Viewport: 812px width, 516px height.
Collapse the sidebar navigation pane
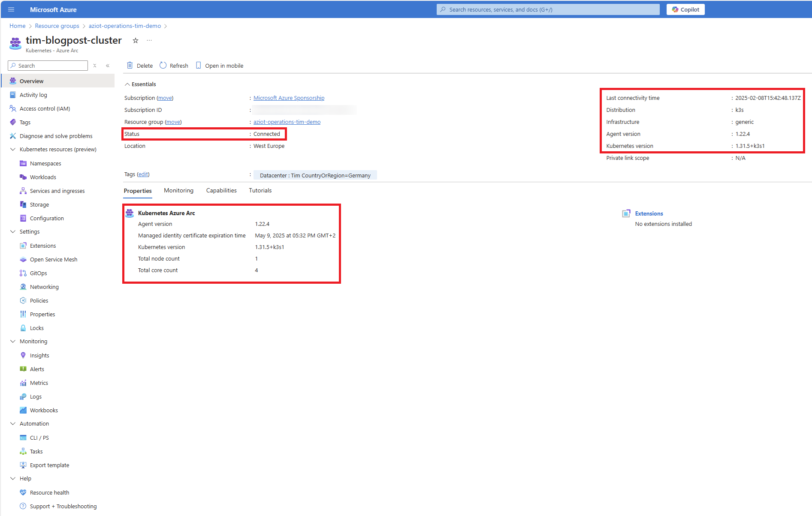(x=108, y=66)
